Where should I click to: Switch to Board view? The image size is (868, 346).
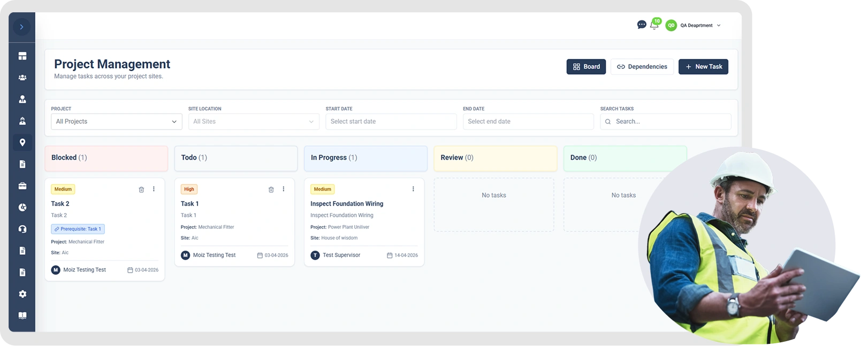click(x=586, y=66)
